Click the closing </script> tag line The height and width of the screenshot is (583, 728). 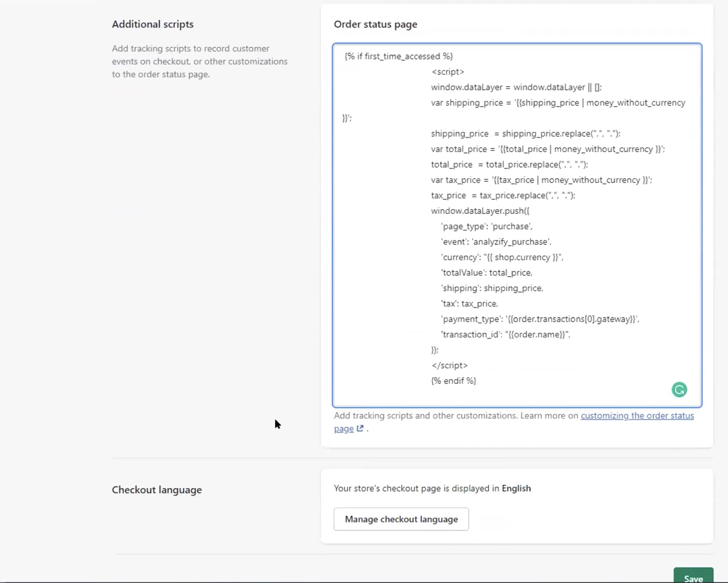pos(449,365)
